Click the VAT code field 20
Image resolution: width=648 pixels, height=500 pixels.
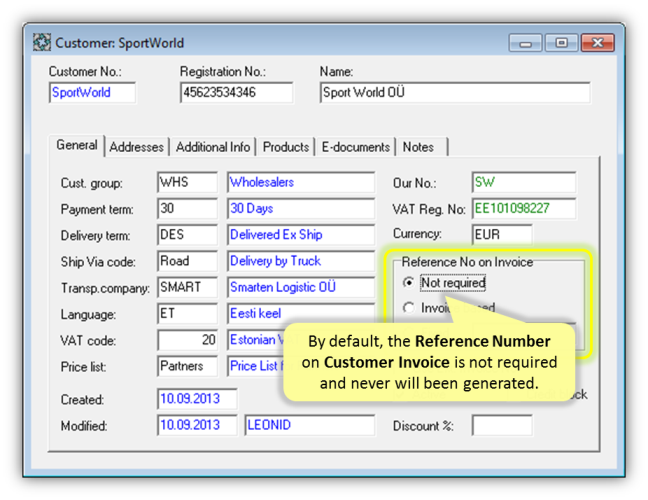coord(187,340)
